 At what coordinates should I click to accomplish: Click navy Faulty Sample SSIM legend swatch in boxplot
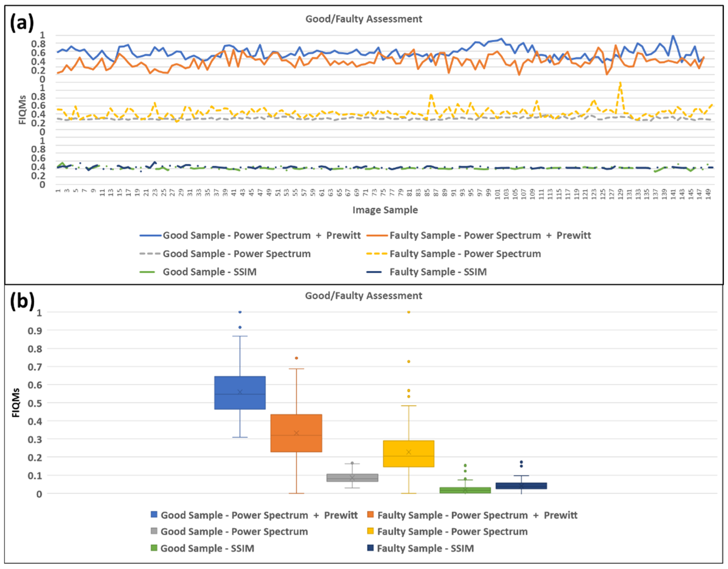[370, 547]
